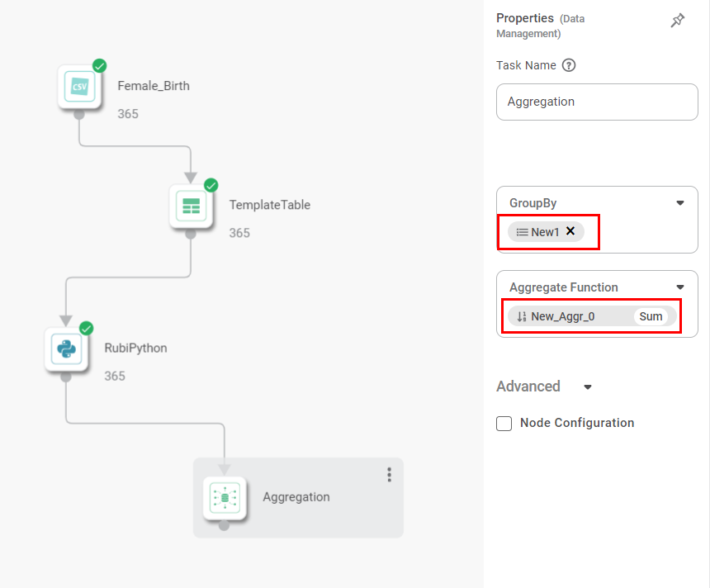Viewport: 710px width, 588px height.
Task: Click the green checkmark on Female_Birth node
Action: [100, 65]
